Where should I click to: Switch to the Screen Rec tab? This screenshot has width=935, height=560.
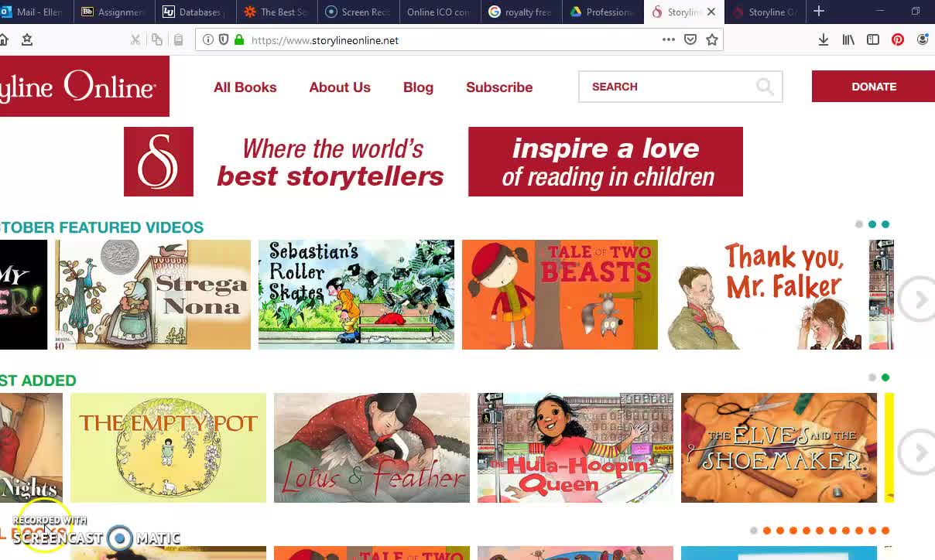click(x=359, y=12)
